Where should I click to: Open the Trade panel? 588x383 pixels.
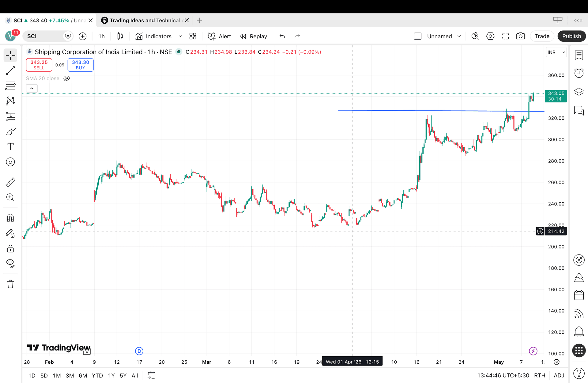click(542, 36)
